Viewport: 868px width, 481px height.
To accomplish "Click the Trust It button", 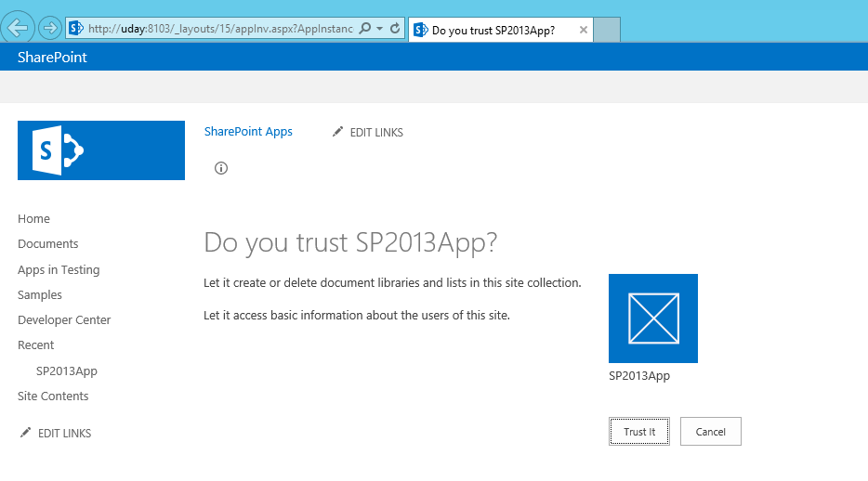I will pos(639,431).
